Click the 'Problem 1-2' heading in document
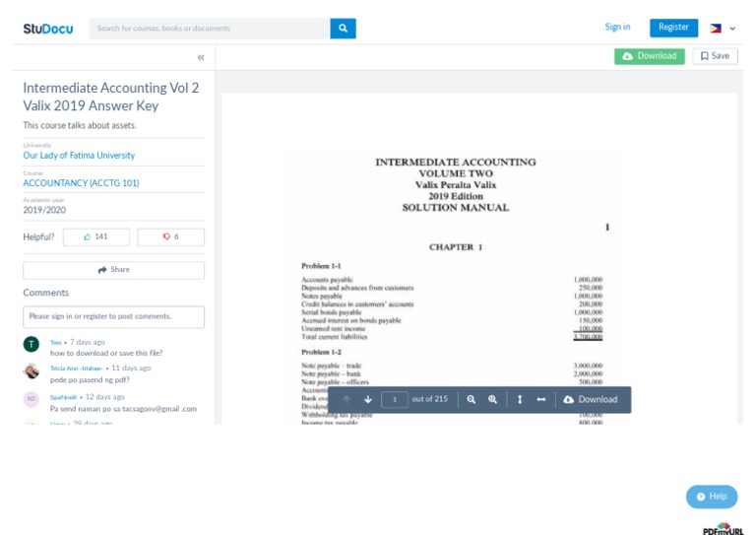 click(321, 352)
